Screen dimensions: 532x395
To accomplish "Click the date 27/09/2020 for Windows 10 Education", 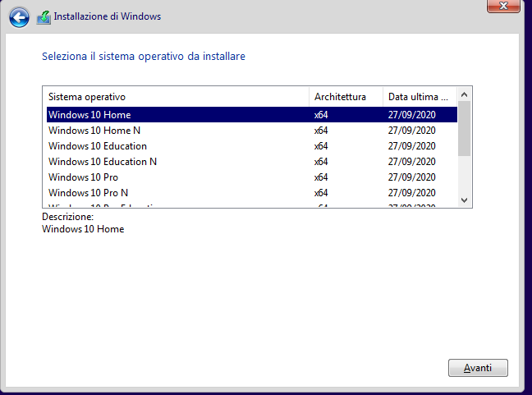I will click(x=411, y=146).
